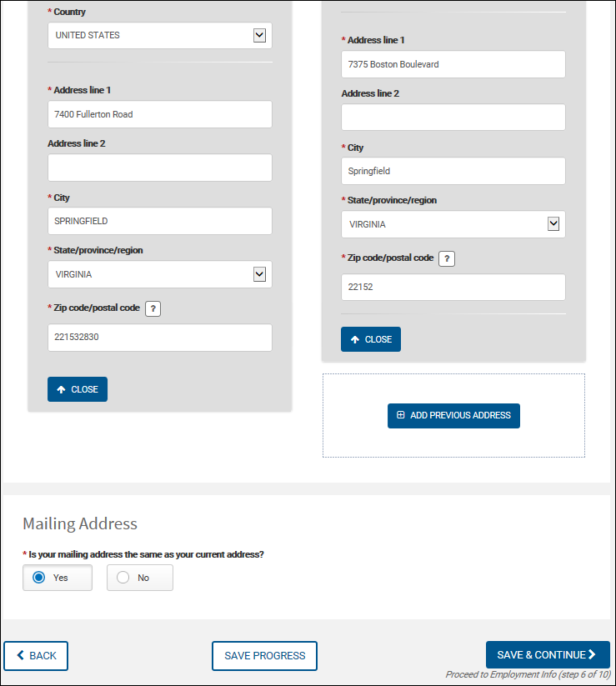Focus the right Springfield city field
The width and height of the screenshot is (616, 686).
453,171
